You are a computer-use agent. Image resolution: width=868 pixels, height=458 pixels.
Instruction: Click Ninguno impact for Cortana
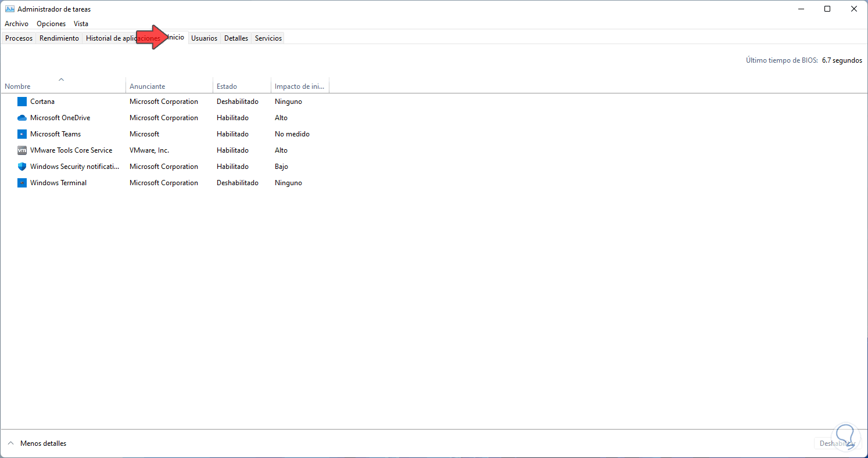[289, 102]
